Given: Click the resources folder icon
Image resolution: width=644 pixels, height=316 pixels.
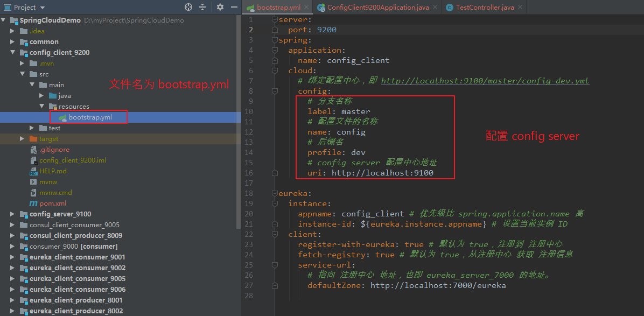Looking at the screenshot, I should 53,106.
